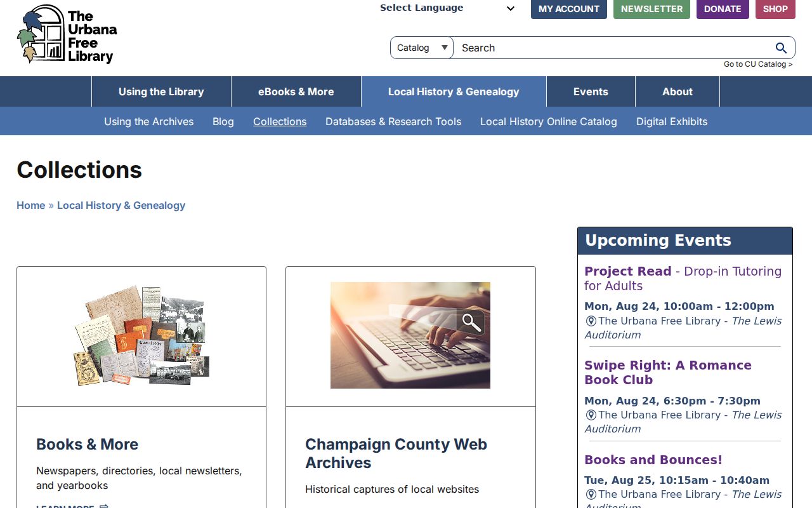Open the Local History & Genealogy menu
The image size is (812, 508).
(x=454, y=91)
